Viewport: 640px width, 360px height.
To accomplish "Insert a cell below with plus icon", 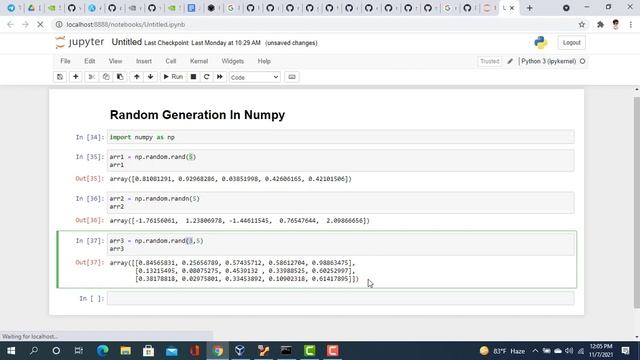I will (76, 77).
